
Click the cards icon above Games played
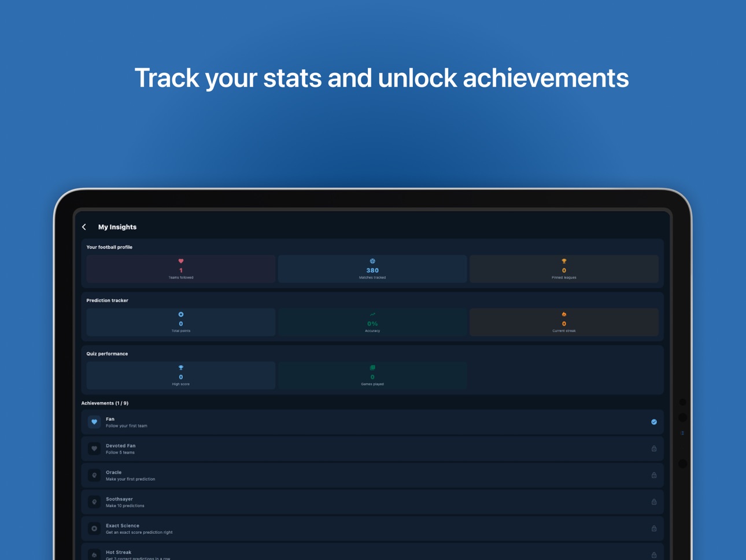(x=372, y=367)
